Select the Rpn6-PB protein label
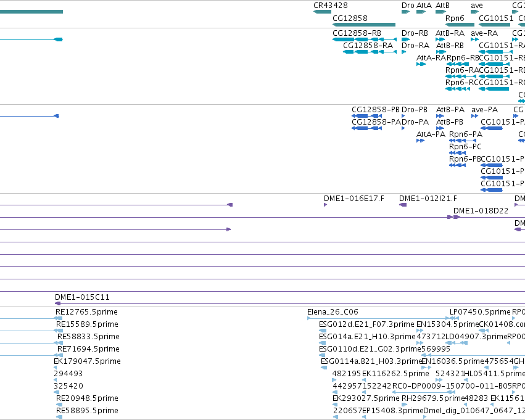This screenshot has width=525, height=420. pos(465,159)
